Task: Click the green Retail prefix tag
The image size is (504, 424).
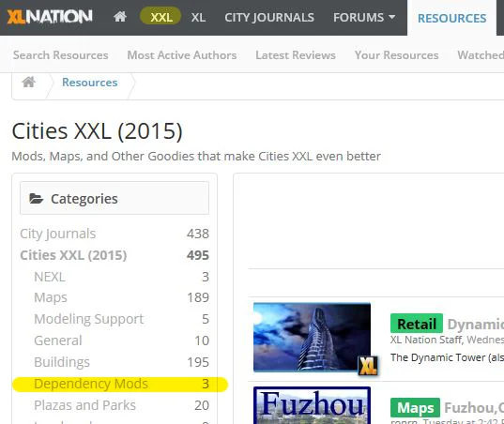Action: (x=417, y=324)
